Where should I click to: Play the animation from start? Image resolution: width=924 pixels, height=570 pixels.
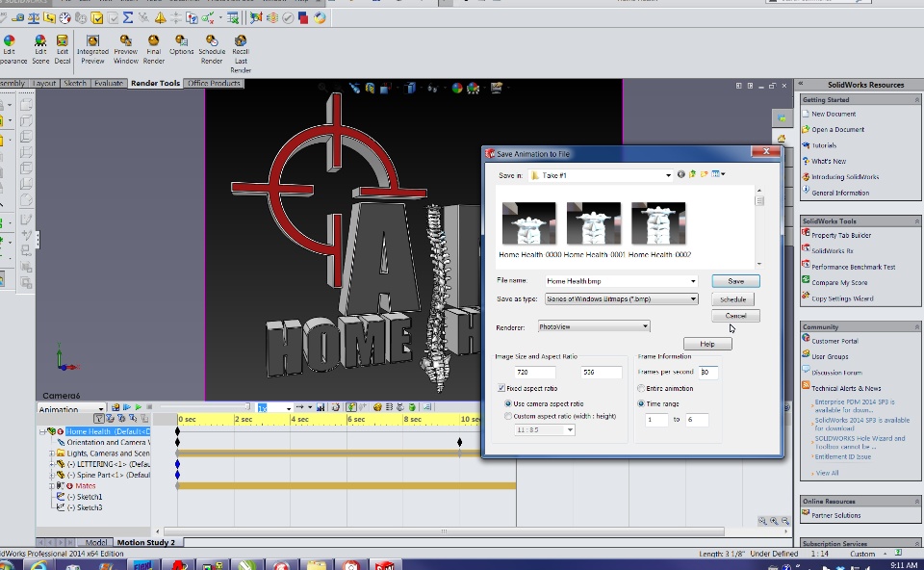click(x=127, y=406)
